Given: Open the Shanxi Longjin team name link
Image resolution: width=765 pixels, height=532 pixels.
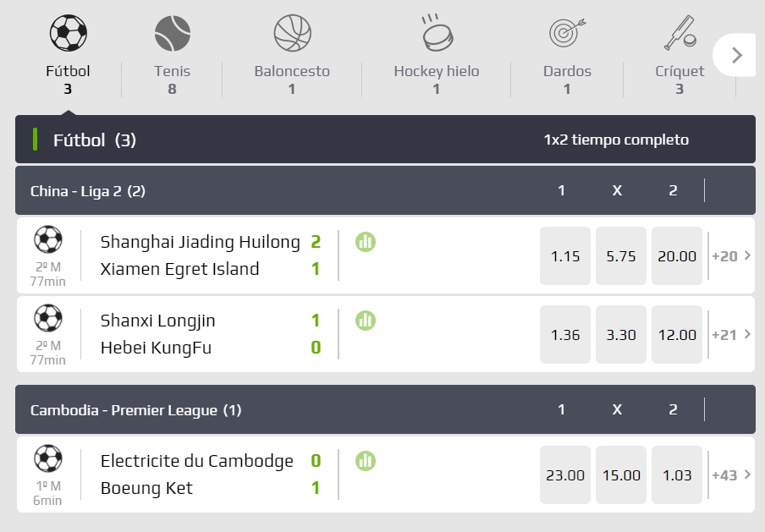Looking at the screenshot, I should point(157,321).
